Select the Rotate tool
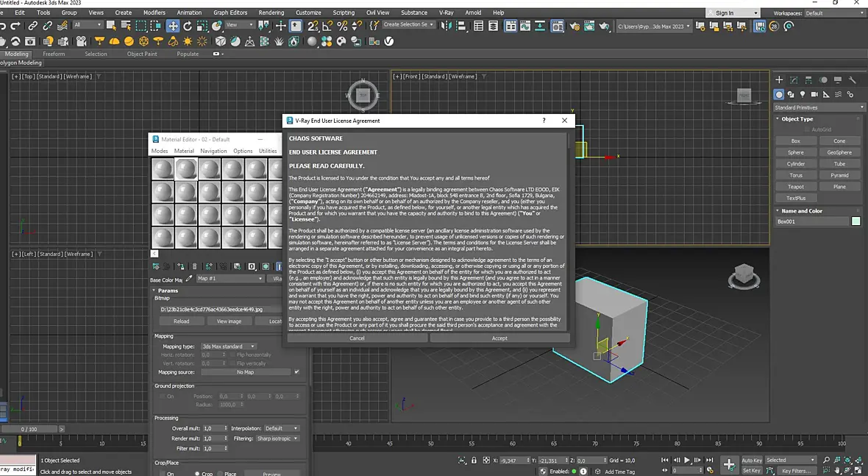The image size is (868, 476). coord(188,26)
